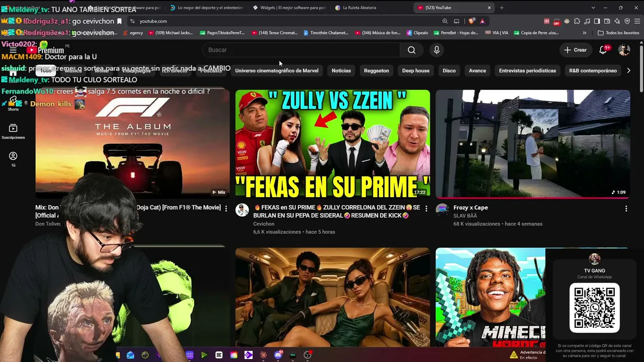
Task: Open the Brave wallet icon
Action: tap(607, 21)
